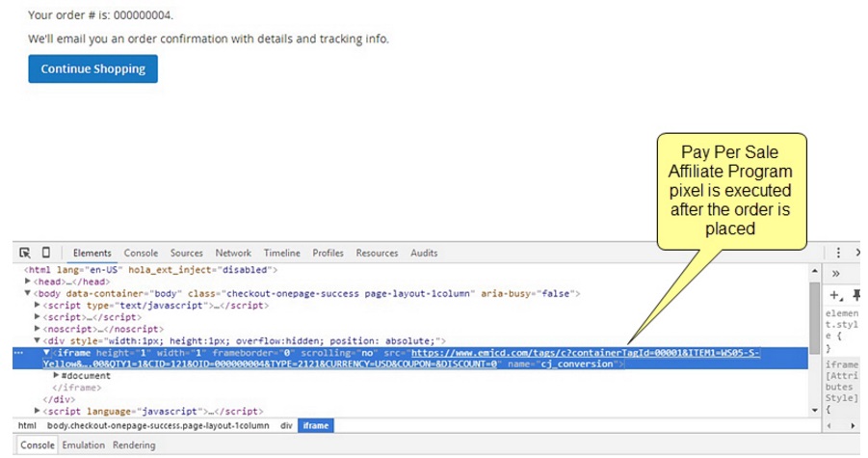Expand the empty script node below text/javascript
868x458 pixels.
[37, 317]
